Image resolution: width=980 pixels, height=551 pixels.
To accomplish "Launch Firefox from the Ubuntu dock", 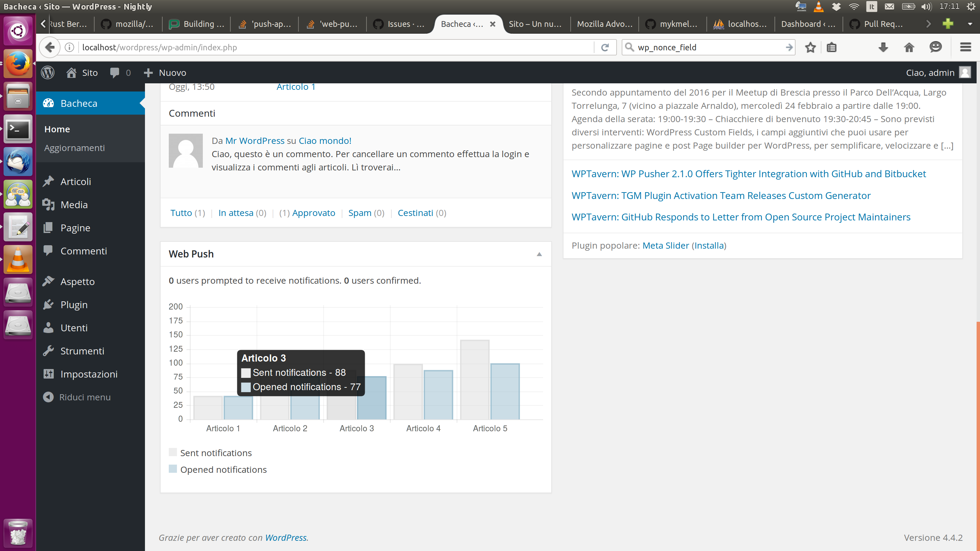I will pos(17,63).
